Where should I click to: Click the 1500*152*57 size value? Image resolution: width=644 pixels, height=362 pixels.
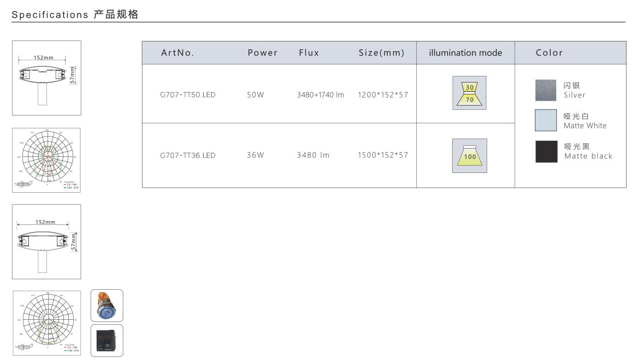[x=383, y=155]
